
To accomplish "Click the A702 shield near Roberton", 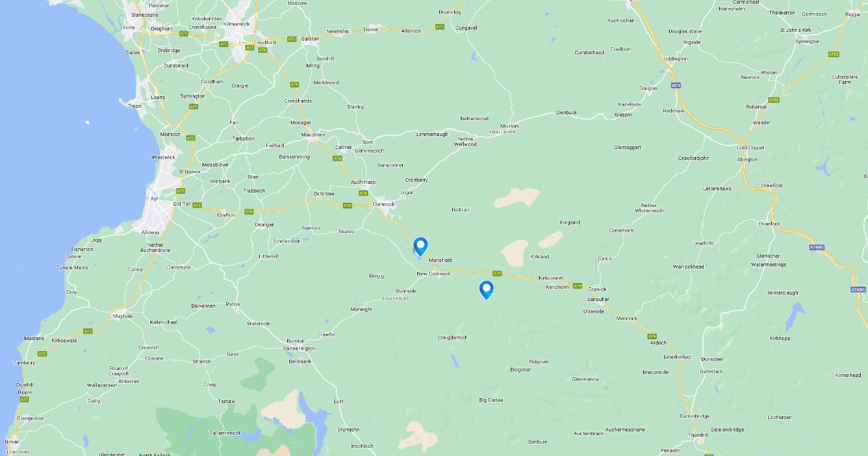I will click(774, 100).
